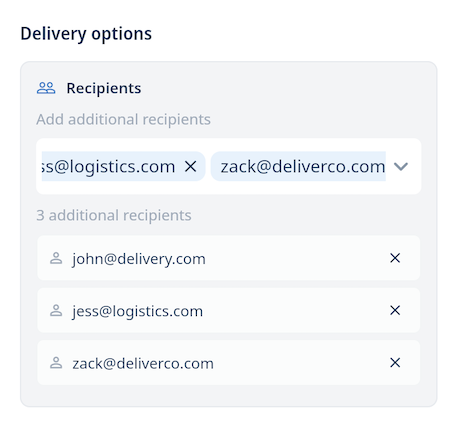
Task: Select the logistics.com chip text in input
Action: pos(108,166)
